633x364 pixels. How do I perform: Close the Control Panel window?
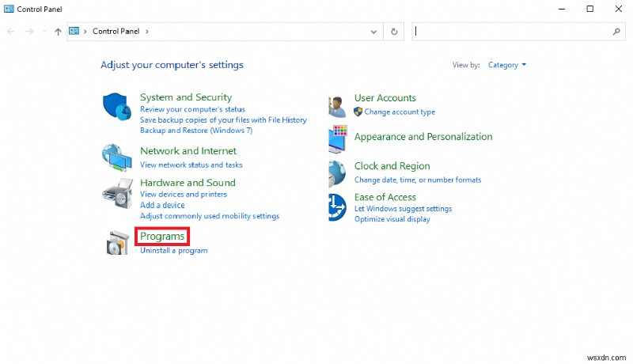coord(619,9)
